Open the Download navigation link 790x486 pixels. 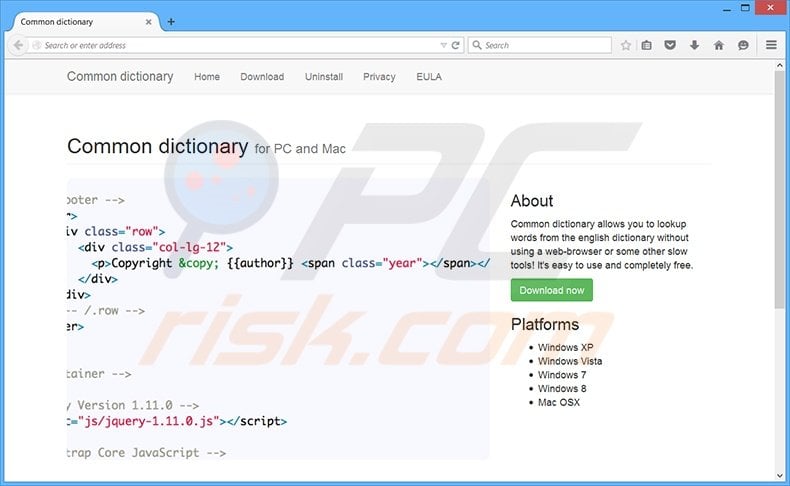[262, 77]
